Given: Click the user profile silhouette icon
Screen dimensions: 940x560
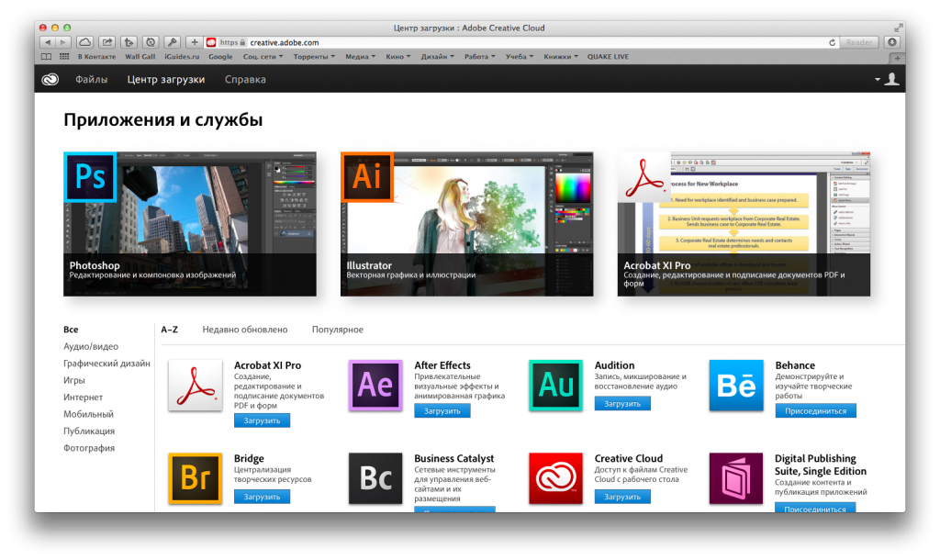Looking at the screenshot, I should tap(892, 79).
